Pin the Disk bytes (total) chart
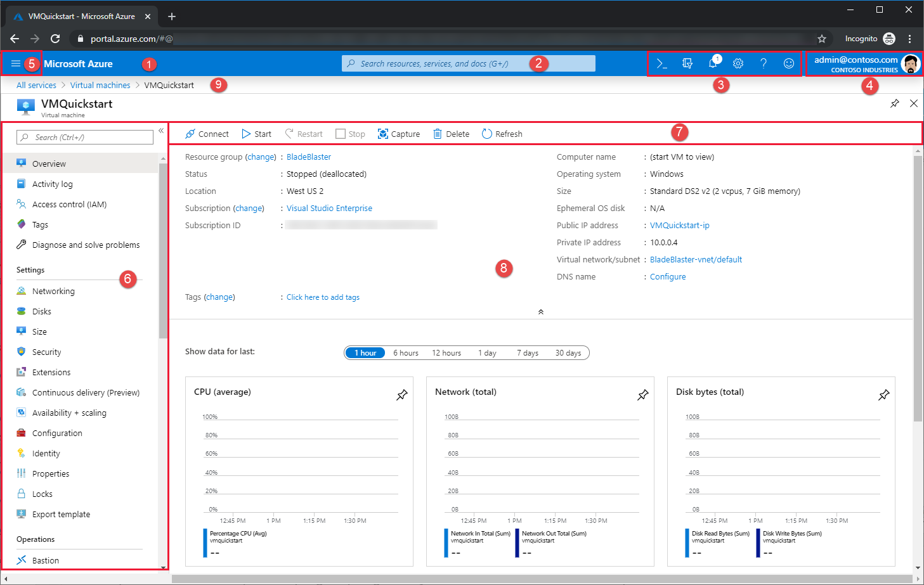Image resolution: width=924 pixels, height=585 pixels. pyautogui.click(x=883, y=395)
